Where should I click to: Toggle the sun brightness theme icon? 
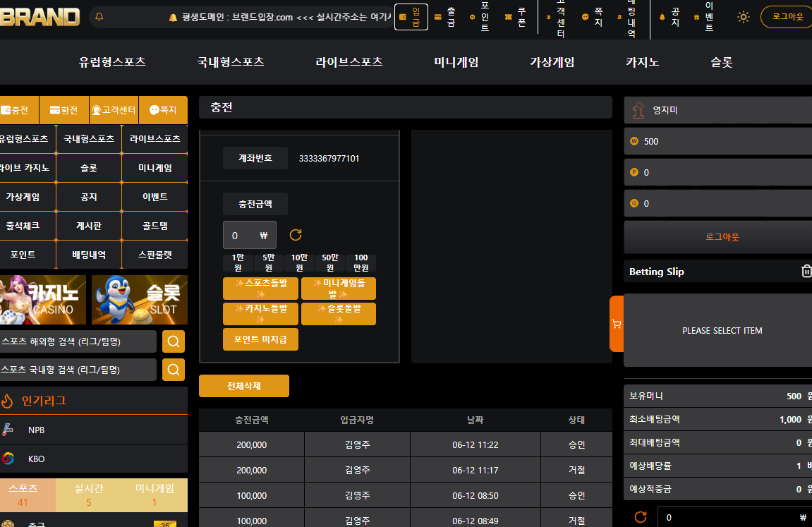[743, 17]
